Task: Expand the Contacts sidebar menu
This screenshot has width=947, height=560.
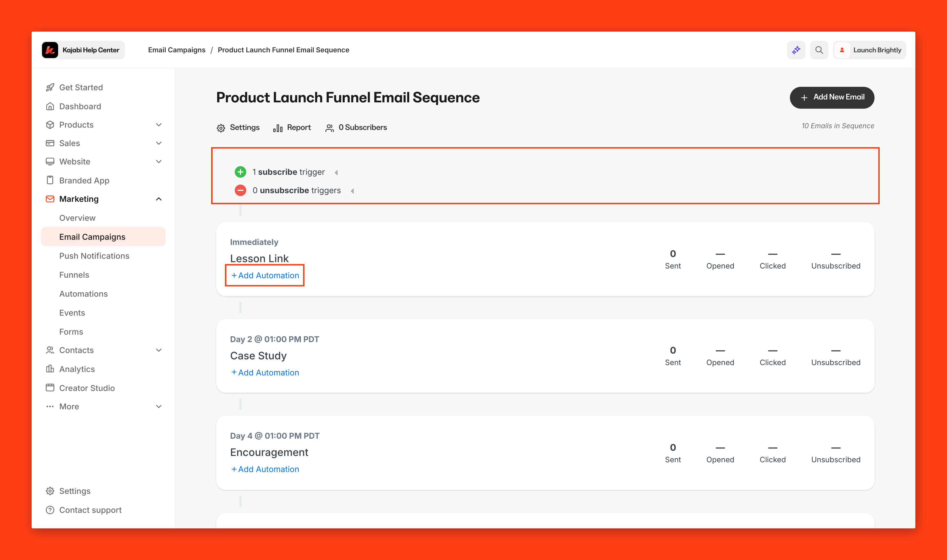Action: (x=159, y=350)
